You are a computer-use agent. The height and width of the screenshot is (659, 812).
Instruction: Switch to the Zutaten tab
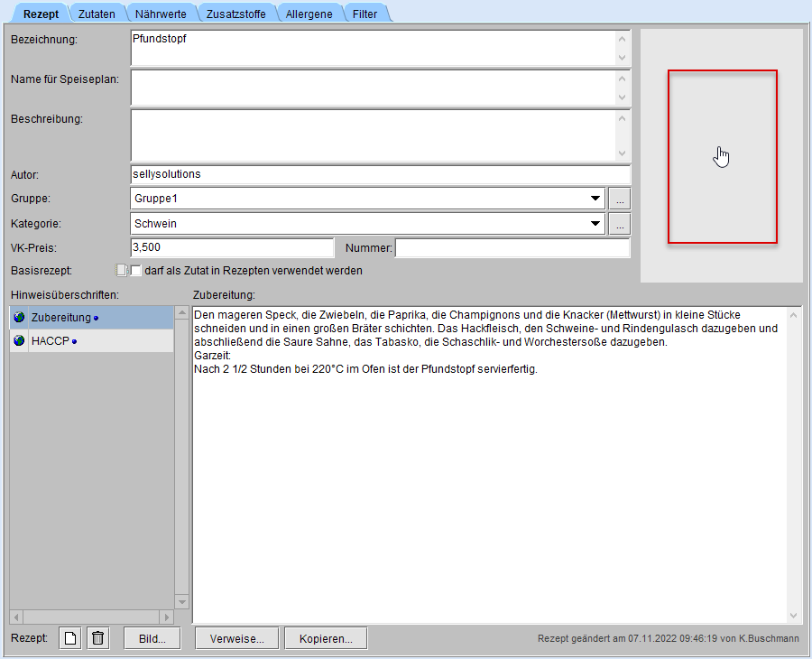tap(97, 14)
